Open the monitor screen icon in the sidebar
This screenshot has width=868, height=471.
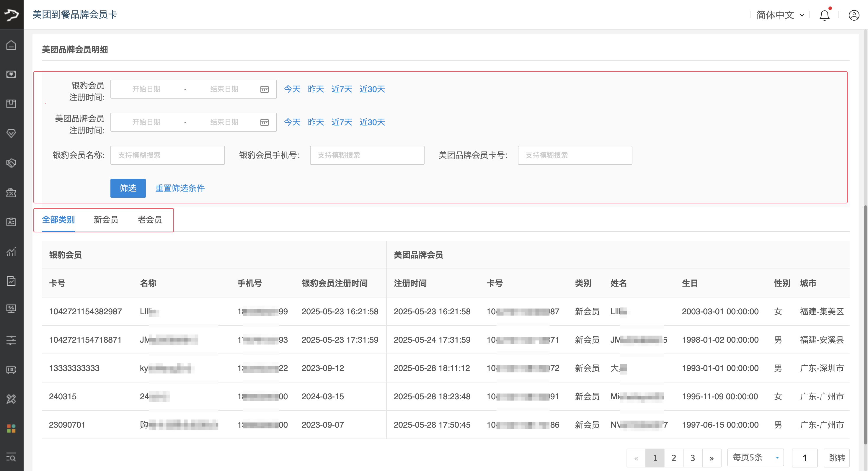click(11, 309)
